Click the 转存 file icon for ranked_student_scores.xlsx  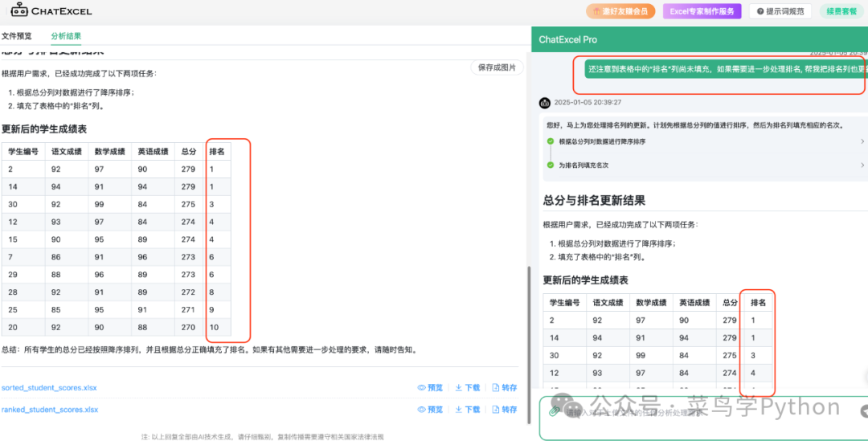click(496, 410)
